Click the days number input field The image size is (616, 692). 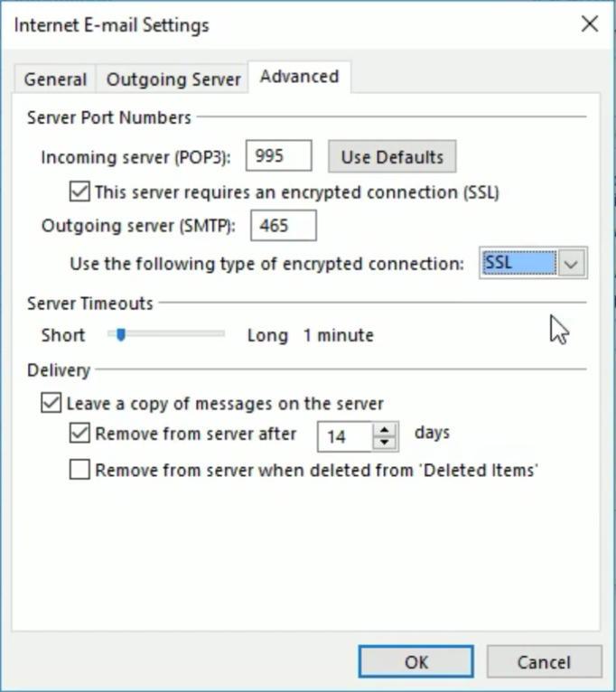(345, 437)
